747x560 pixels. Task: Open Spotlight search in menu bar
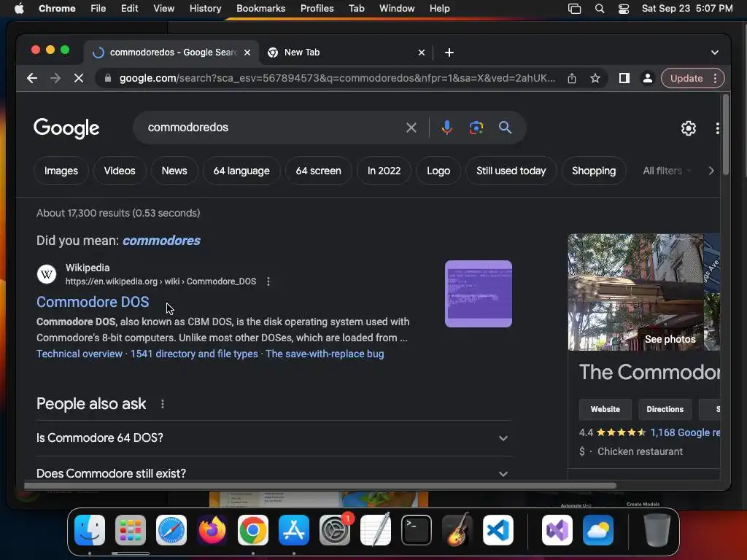pos(600,9)
